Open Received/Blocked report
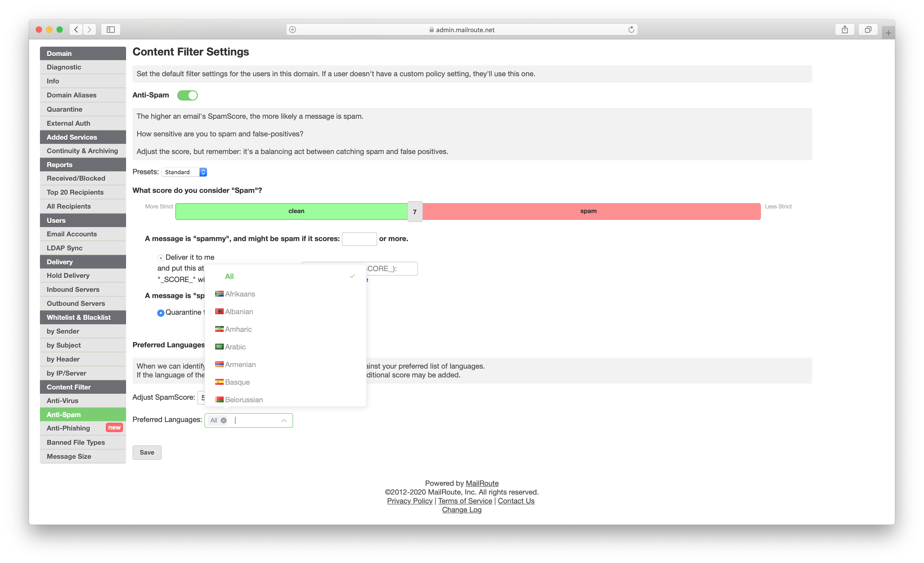This screenshot has height=563, width=924. 83,178
